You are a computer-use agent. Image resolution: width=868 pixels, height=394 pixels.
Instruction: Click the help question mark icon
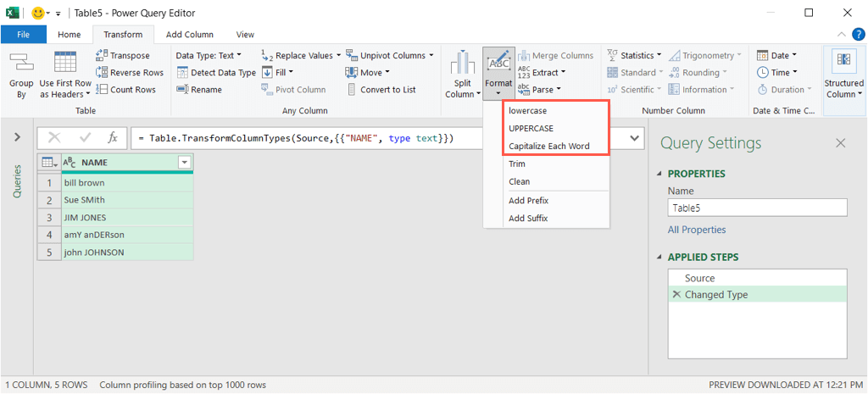point(859,34)
